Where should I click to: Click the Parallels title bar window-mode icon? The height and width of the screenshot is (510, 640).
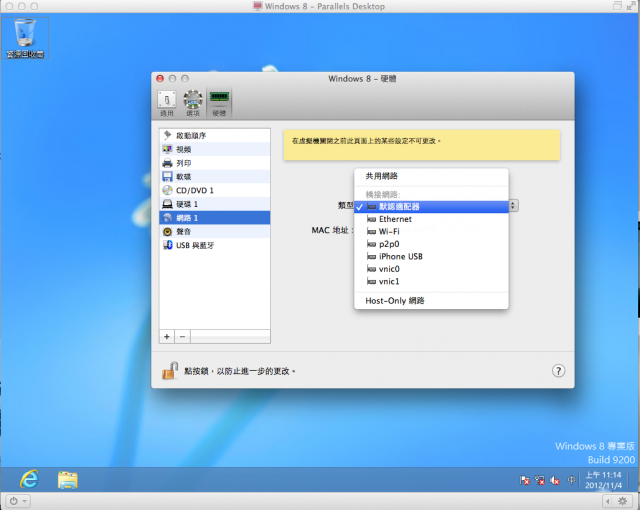click(617, 6)
